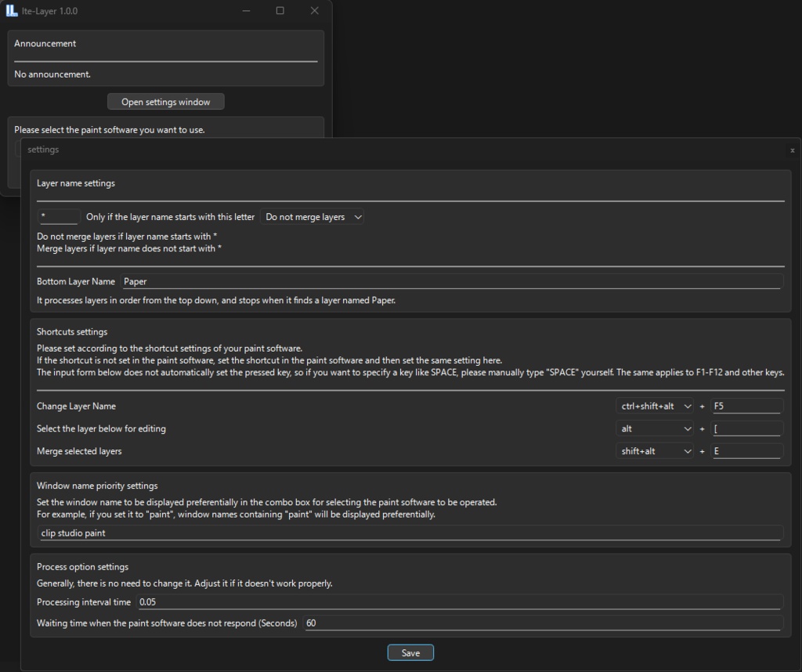This screenshot has height=672, width=802.
Task: Maximize the Ite-Layer main window
Action: tap(280, 11)
